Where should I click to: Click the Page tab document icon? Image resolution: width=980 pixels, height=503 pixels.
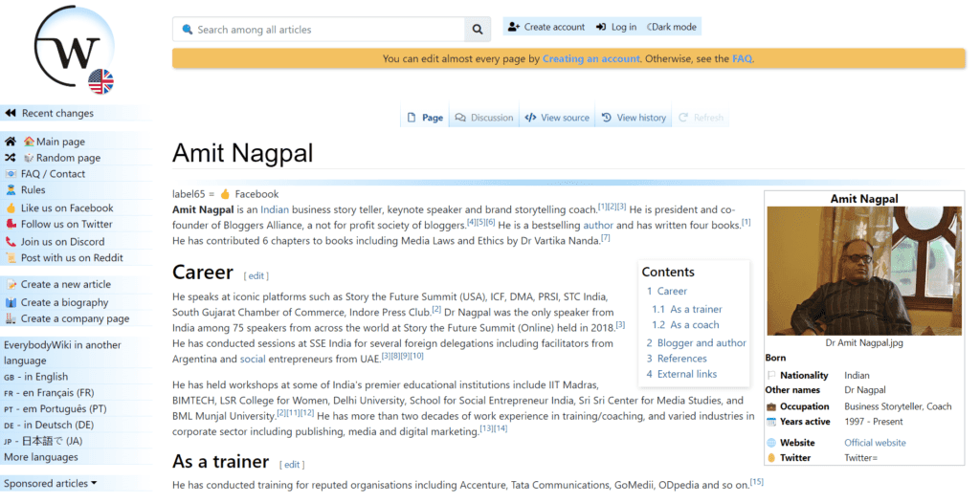[412, 118]
